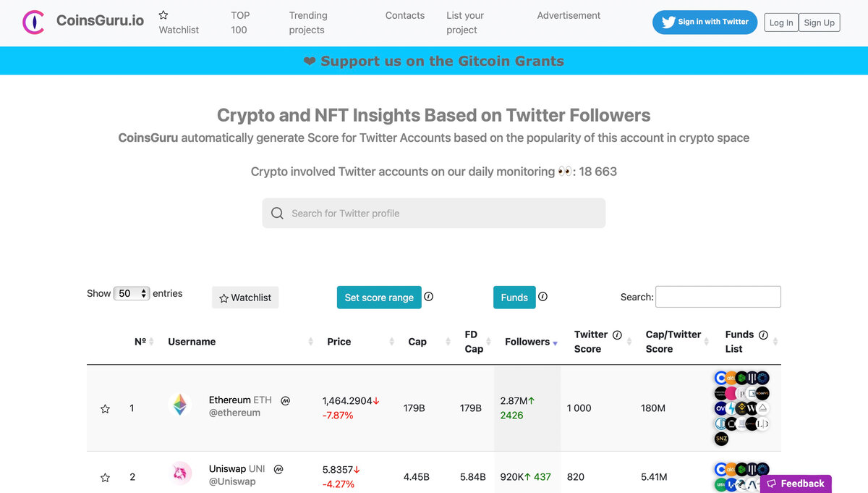Click the Uniswap unicorn logo
The width and height of the screenshot is (868, 493).
tap(180, 473)
